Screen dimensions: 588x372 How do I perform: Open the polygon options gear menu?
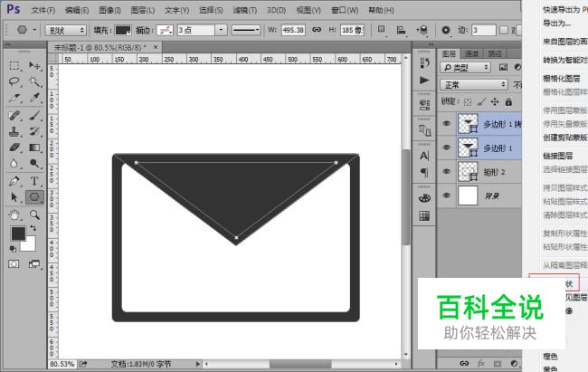[445, 30]
